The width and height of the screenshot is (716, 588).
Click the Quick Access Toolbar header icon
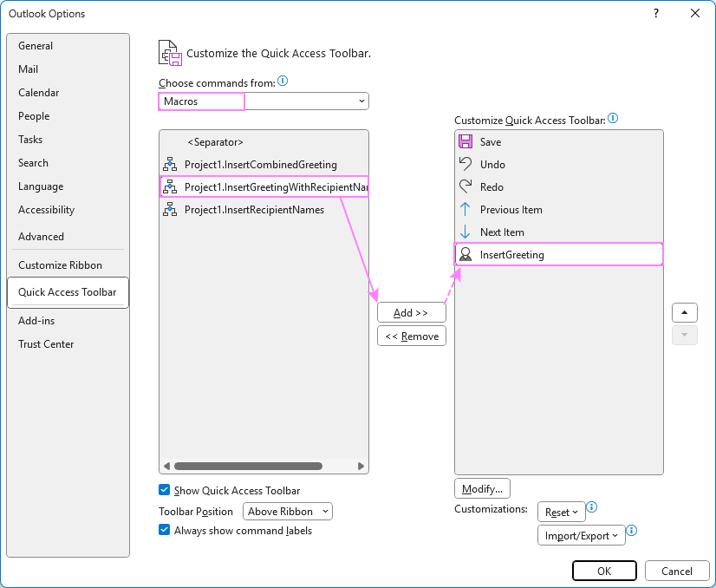pyautogui.click(x=170, y=53)
